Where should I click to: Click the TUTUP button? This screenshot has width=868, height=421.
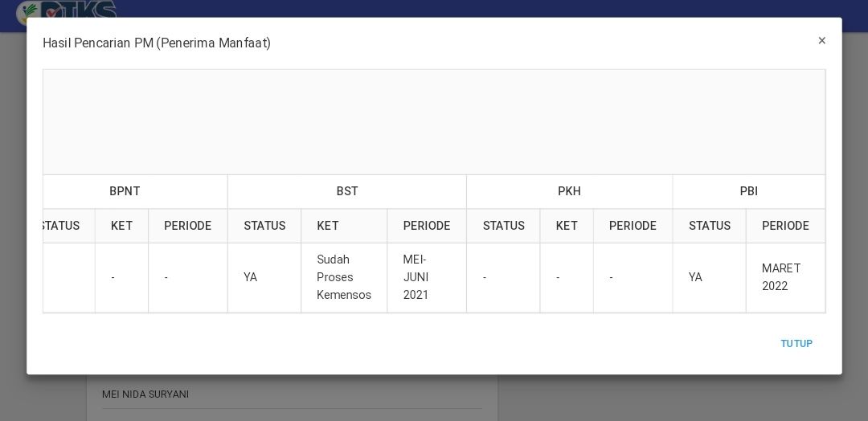(796, 344)
